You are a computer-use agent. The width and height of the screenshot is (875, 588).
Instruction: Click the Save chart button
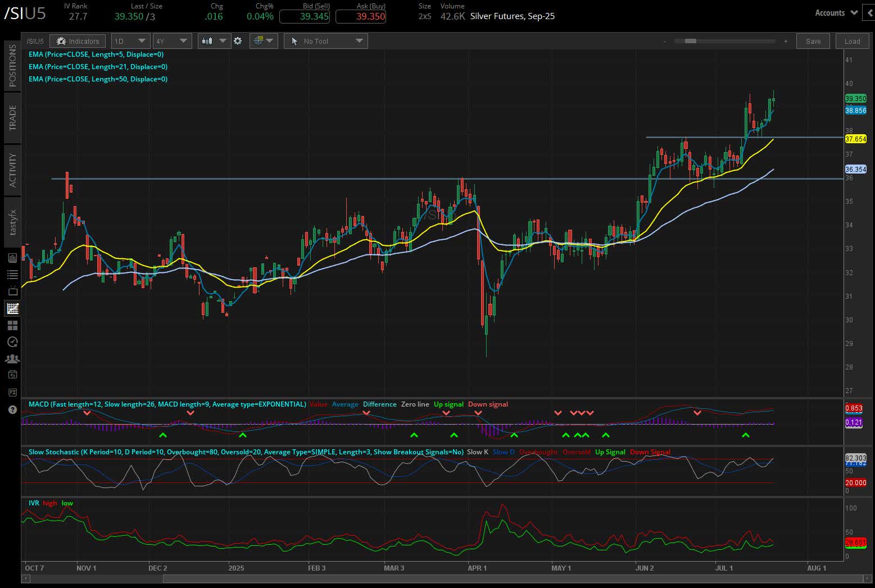(813, 40)
